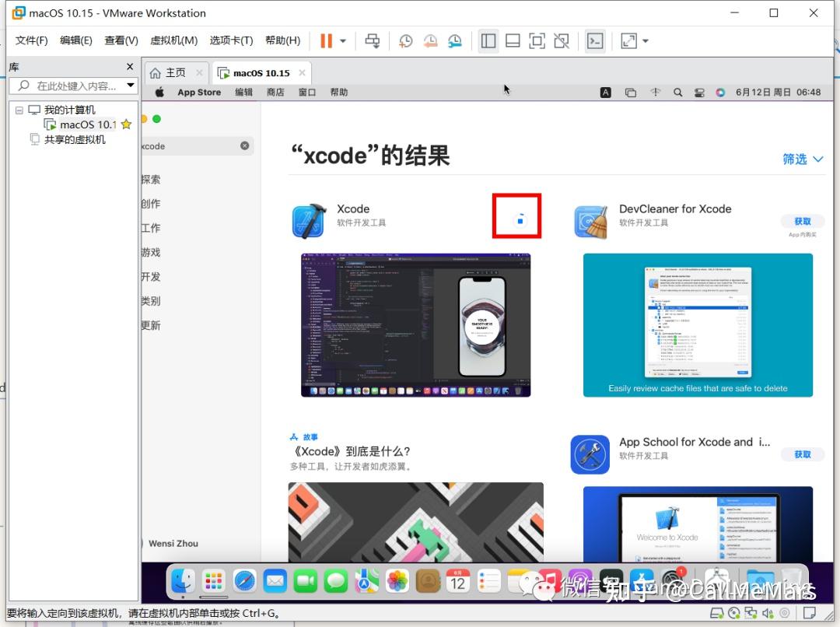This screenshot has height=627, width=840.
Task: Open Launchpad from the Dock
Action: click(214, 581)
